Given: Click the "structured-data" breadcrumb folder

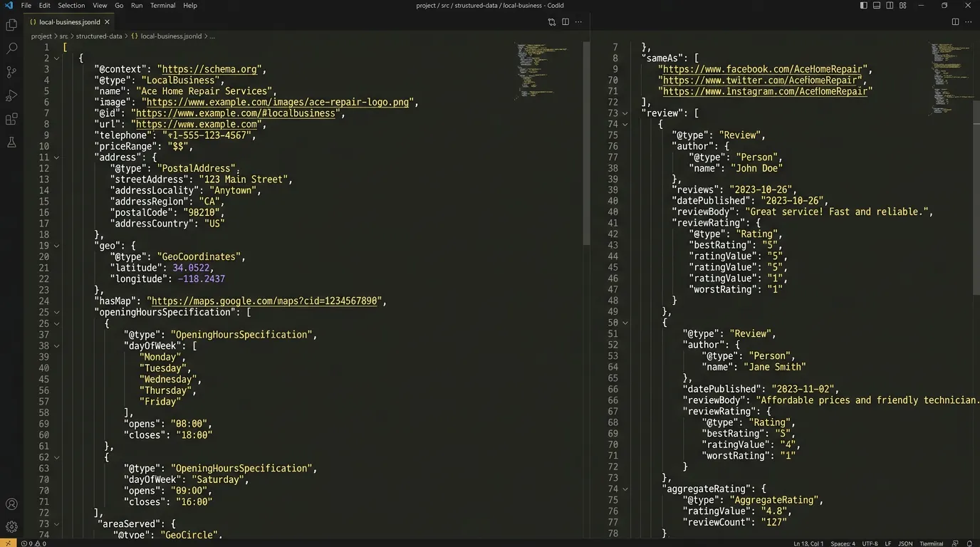Looking at the screenshot, I should [x=99, y=36].
